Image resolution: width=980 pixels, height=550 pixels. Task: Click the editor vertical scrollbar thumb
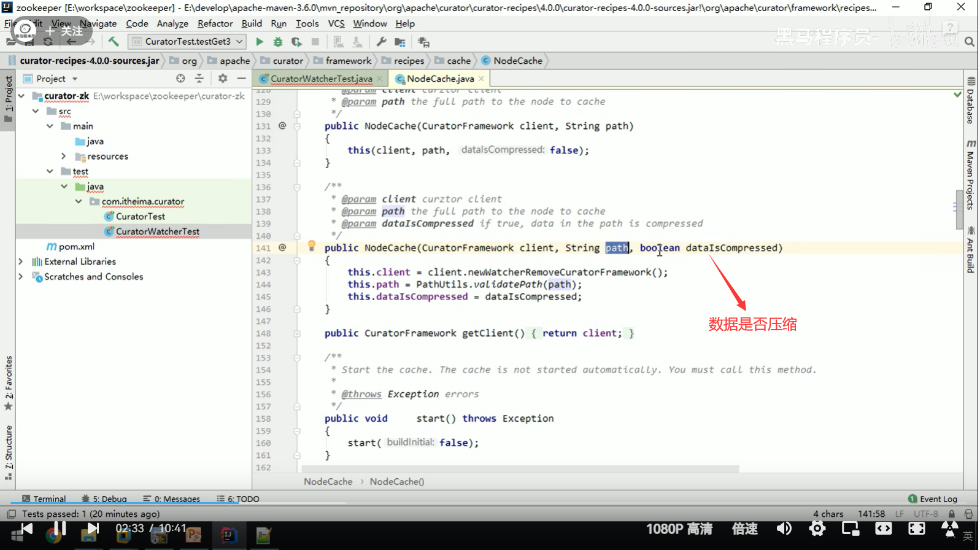tap(959, 209)
